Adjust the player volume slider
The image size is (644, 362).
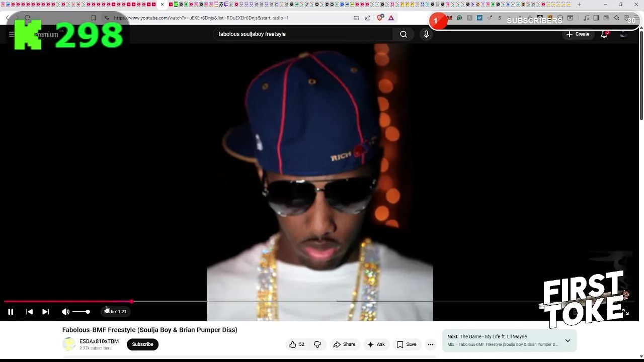point(81,312)
